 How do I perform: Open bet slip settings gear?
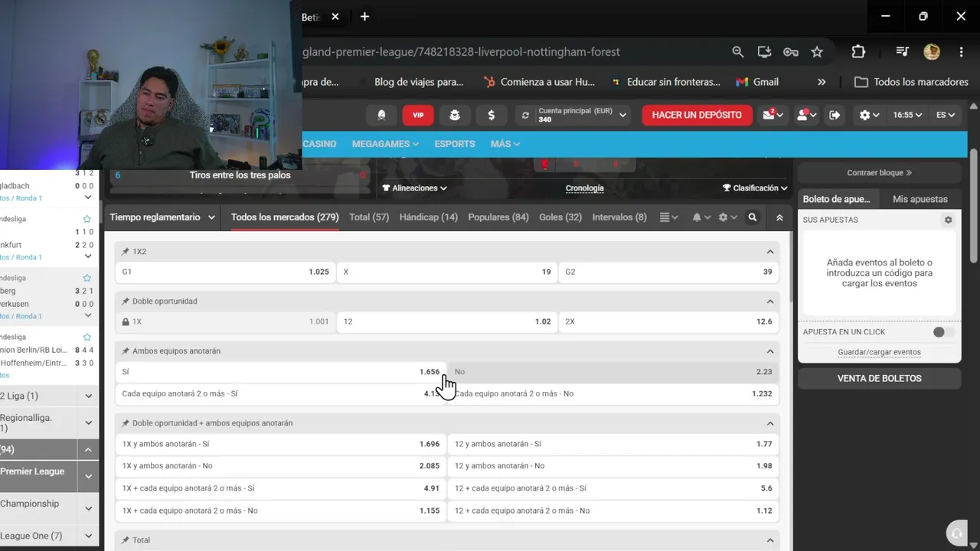point(948,220)
